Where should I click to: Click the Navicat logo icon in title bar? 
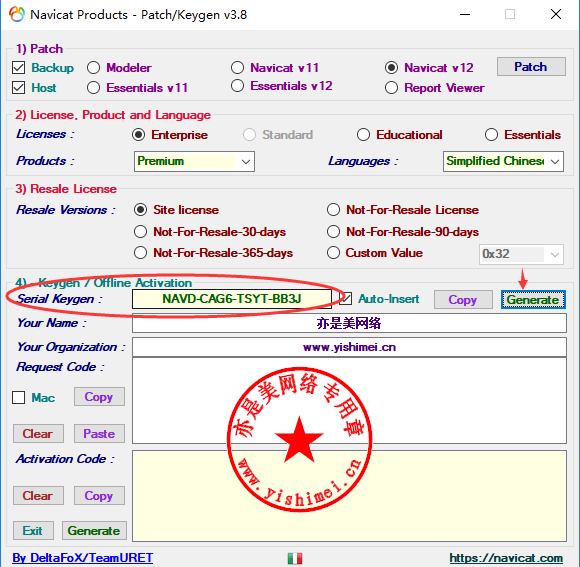tap(17, 14)
